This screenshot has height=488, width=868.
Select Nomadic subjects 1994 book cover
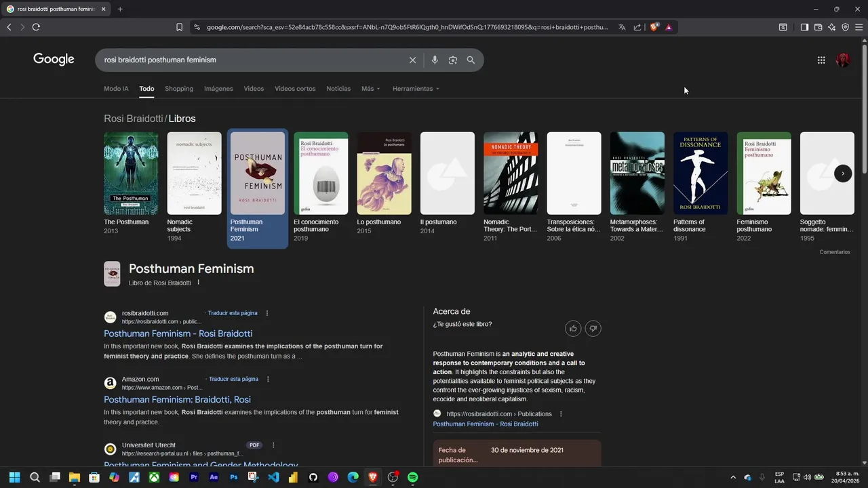(194, 174)
